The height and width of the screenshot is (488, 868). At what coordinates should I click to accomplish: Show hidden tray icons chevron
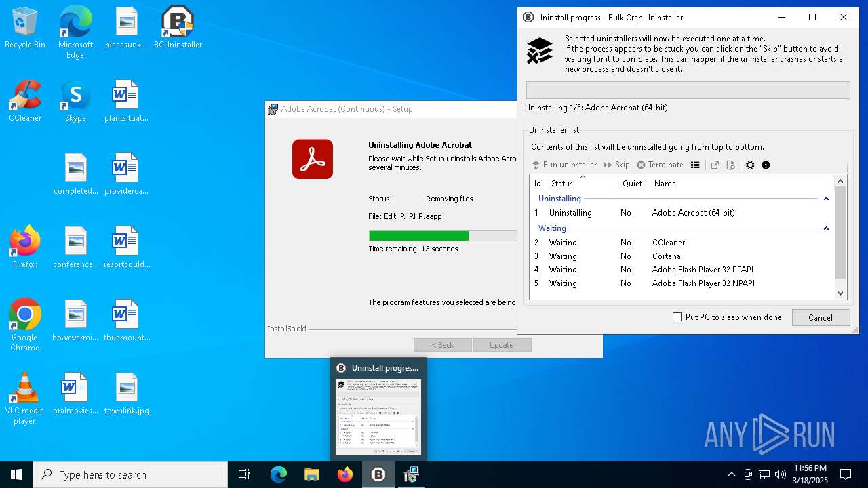[731, 474]
